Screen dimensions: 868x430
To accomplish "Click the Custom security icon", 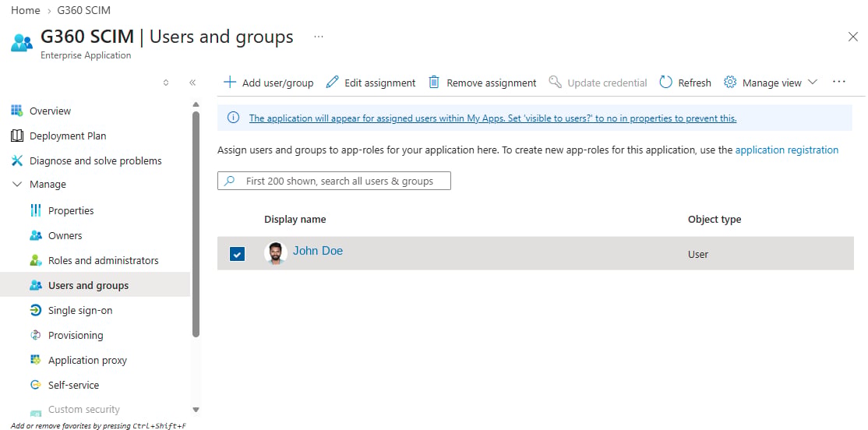I will 35,412.
